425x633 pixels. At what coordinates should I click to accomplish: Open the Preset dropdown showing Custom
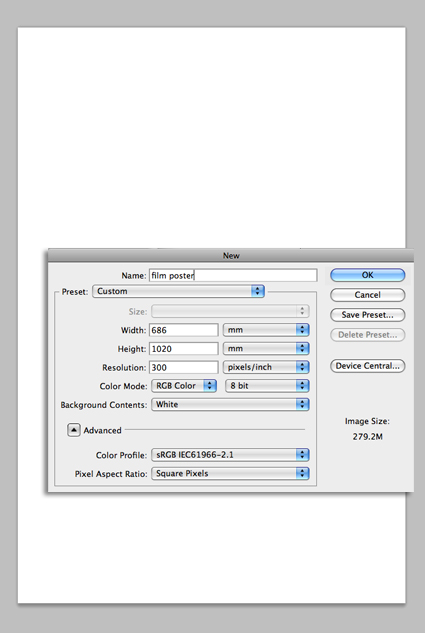pos(178,291)
